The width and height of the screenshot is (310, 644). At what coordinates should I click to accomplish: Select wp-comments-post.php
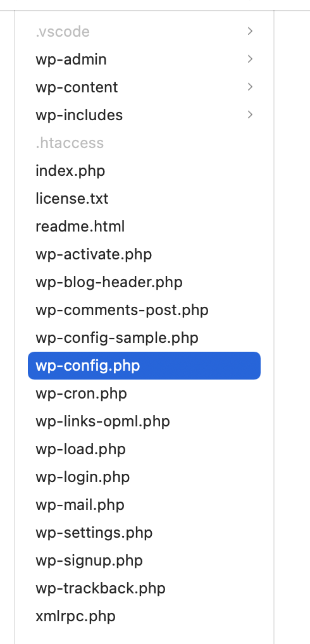(x=144, y=310)
